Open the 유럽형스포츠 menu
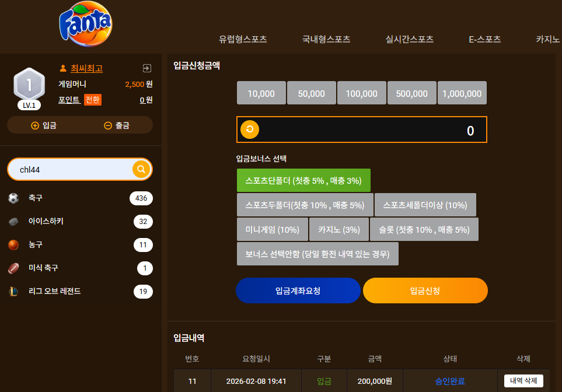 (x=243, y=39)
